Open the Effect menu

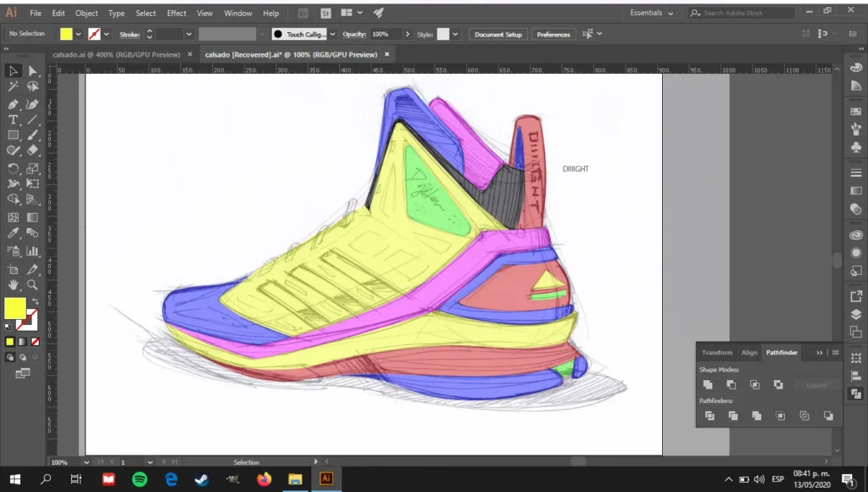(x=176, y=14)
